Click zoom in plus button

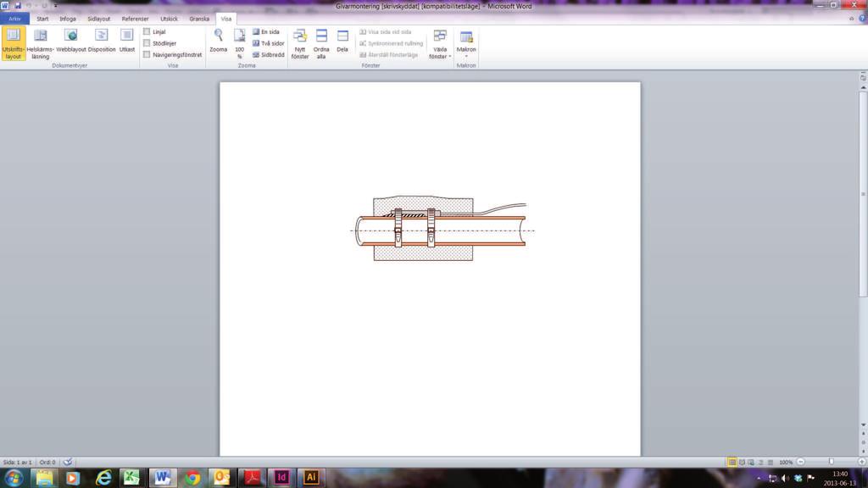861,462
